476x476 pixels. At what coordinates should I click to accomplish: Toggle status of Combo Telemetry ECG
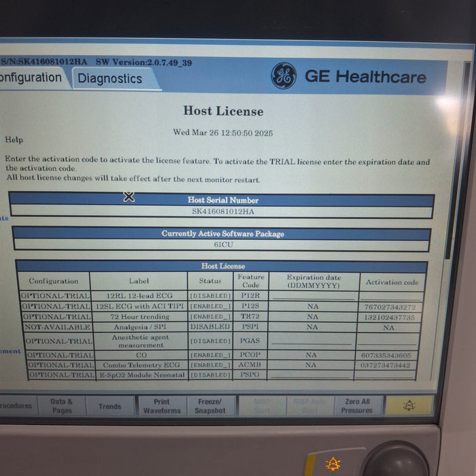210,365
